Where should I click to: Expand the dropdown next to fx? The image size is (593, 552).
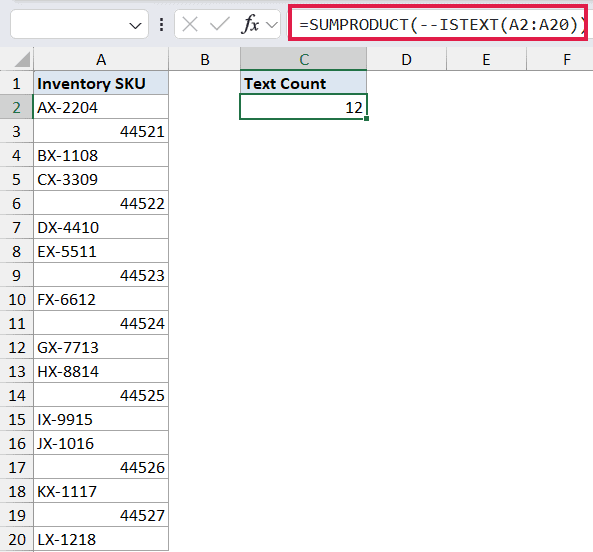tap(272, 25)
